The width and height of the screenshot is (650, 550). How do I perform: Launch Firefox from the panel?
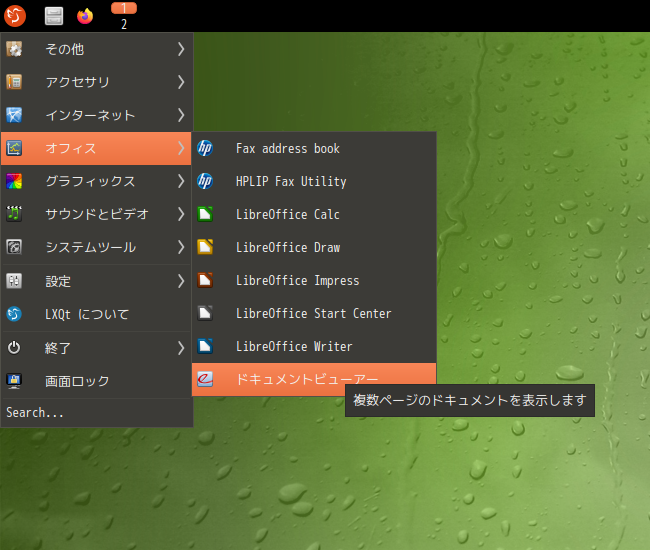tap(85, 16)
